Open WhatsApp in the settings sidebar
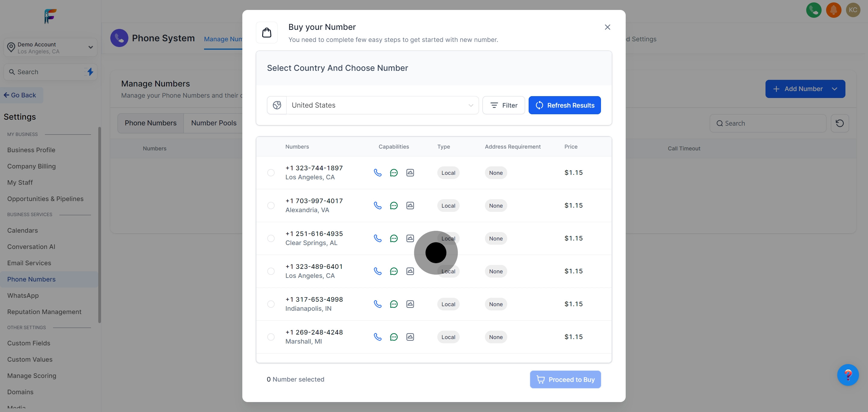 (x=23, y=295)
